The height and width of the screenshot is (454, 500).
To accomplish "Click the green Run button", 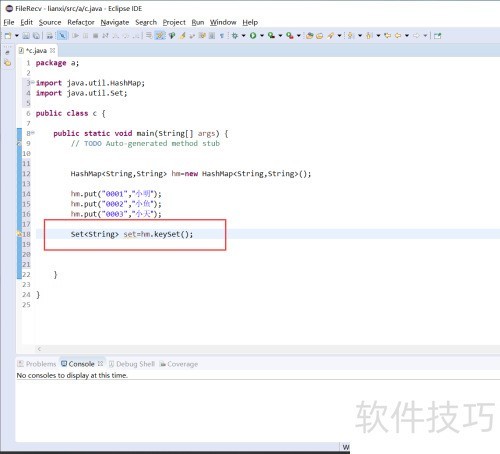I will [253, 36].
